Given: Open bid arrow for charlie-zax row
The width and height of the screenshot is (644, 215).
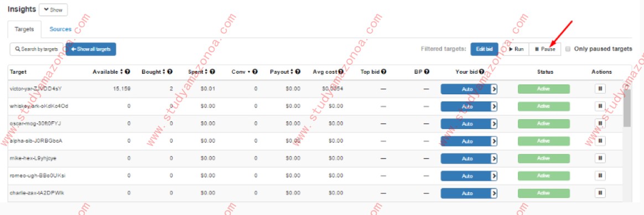Looking at the screenshot, I should click(494, 193).
